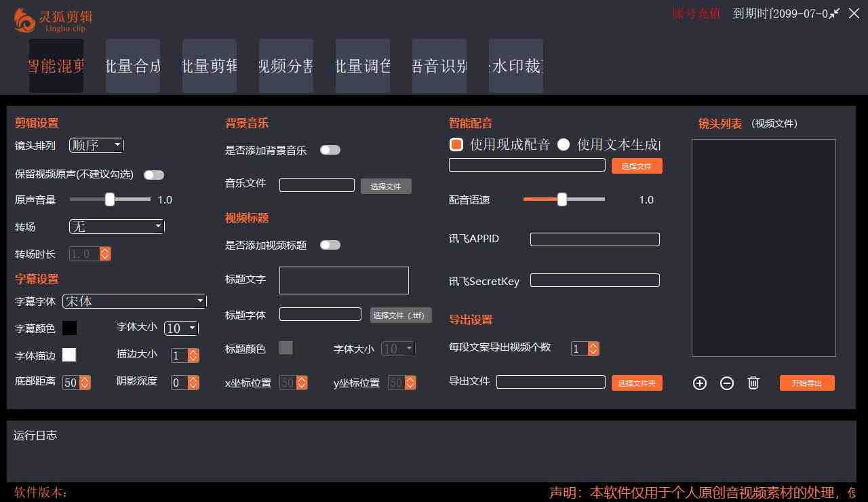The width and height of the screenshot is (868, 502).
Task: Click the black 字幕颜色 color swatch
Action: (x=71, y=328)
